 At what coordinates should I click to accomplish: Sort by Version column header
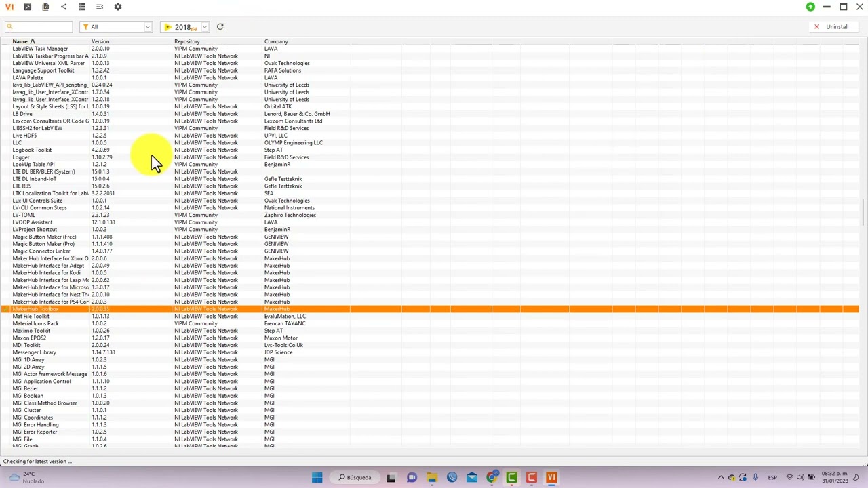point(100,41)
